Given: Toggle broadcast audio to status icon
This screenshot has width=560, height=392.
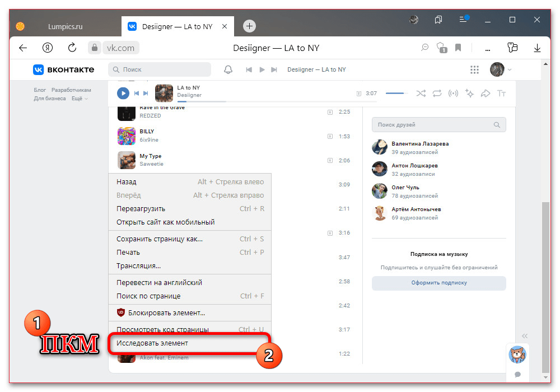Looking at the screenshot, I should click(453, 94).
